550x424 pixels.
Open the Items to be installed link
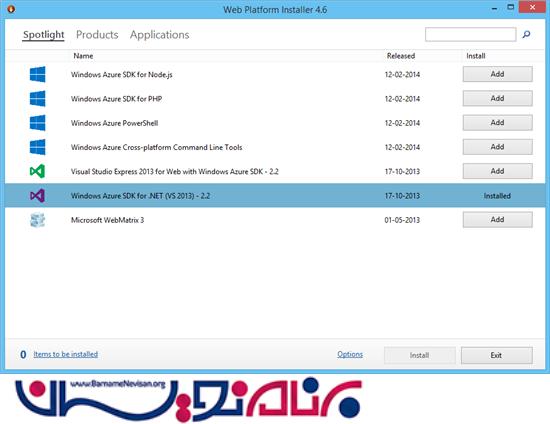(x=66, y=354)
